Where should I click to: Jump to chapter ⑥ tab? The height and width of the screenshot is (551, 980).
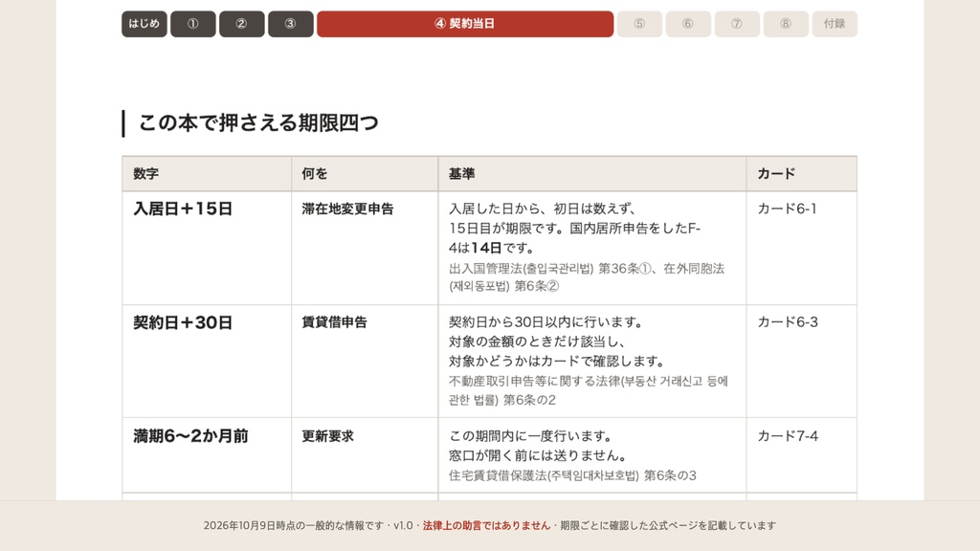point(688,24)
